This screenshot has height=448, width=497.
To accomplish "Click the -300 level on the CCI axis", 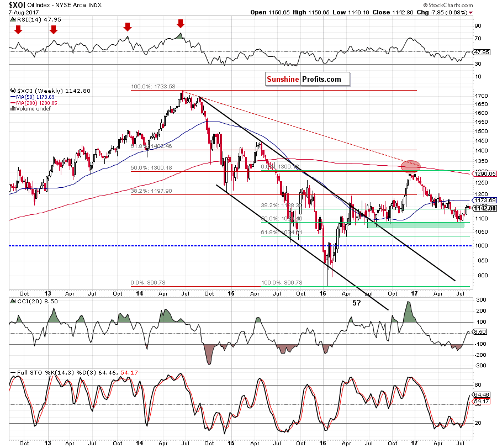I will (x=480, y=366).
